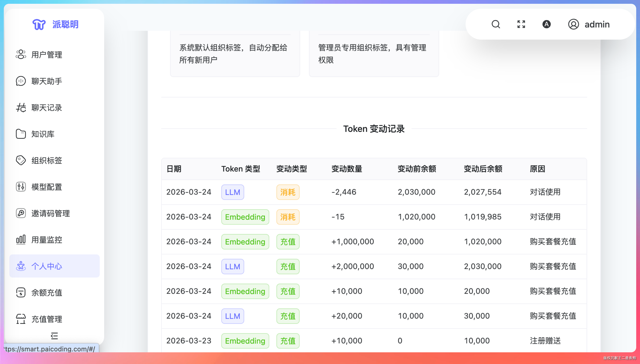Open 用户管理 menu item
The image size is (640, 364).
(46, 55)
